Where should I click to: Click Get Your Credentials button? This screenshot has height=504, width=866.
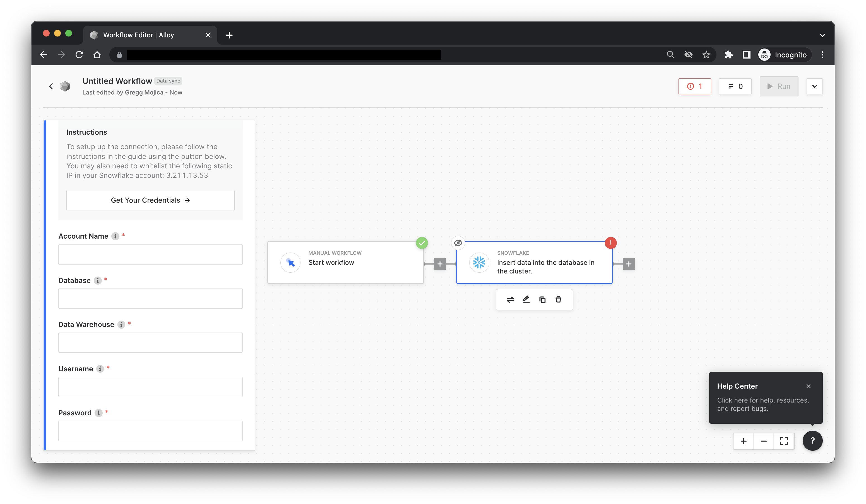pyautogui.click(x=150, y=200)
